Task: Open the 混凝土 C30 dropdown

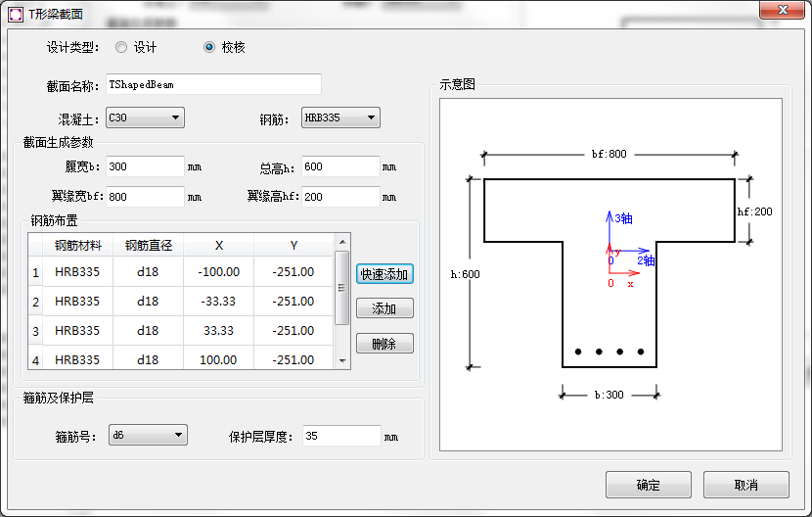Action: (145, 118)
